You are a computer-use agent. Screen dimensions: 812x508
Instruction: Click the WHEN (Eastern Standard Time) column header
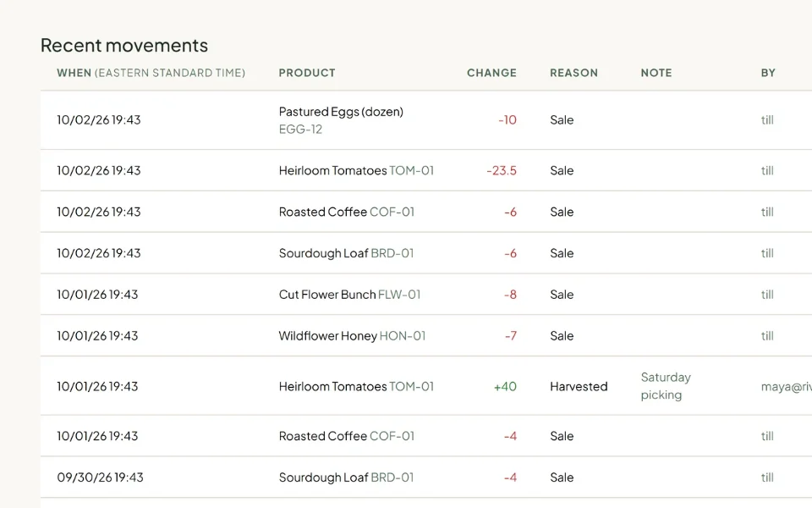[x=151, y=73]
